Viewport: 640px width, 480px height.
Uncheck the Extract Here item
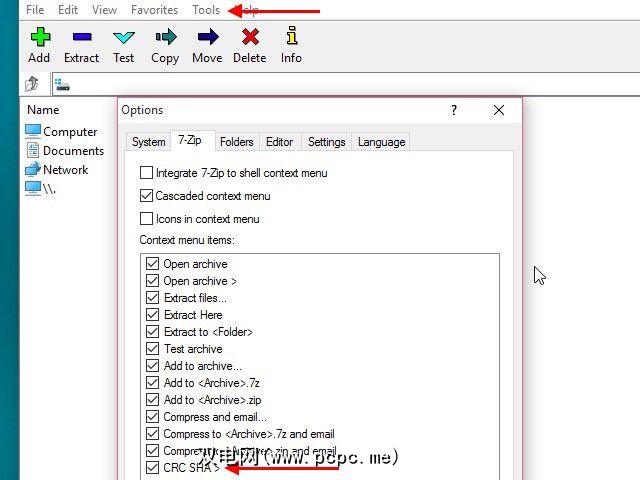click(152, 315)
